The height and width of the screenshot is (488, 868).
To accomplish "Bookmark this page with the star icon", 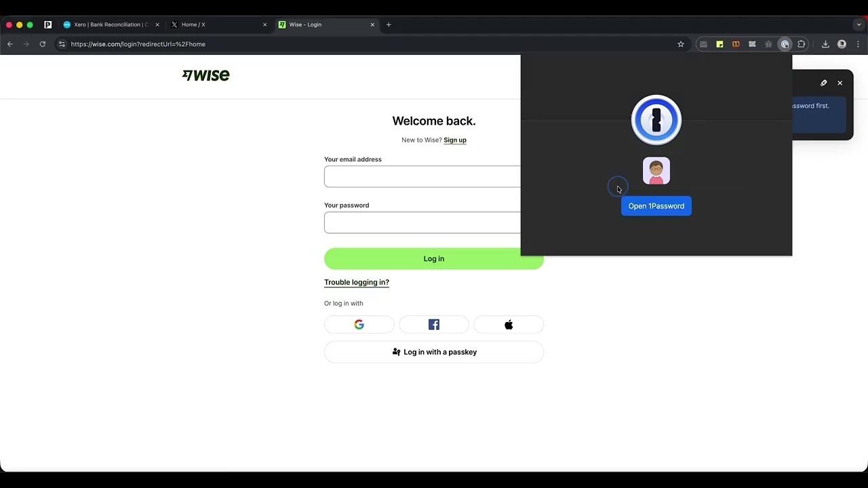I will (x=681, y=44).
